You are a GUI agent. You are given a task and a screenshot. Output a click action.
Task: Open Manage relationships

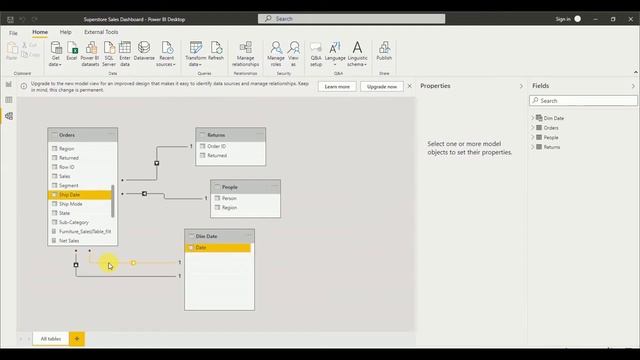245,53
